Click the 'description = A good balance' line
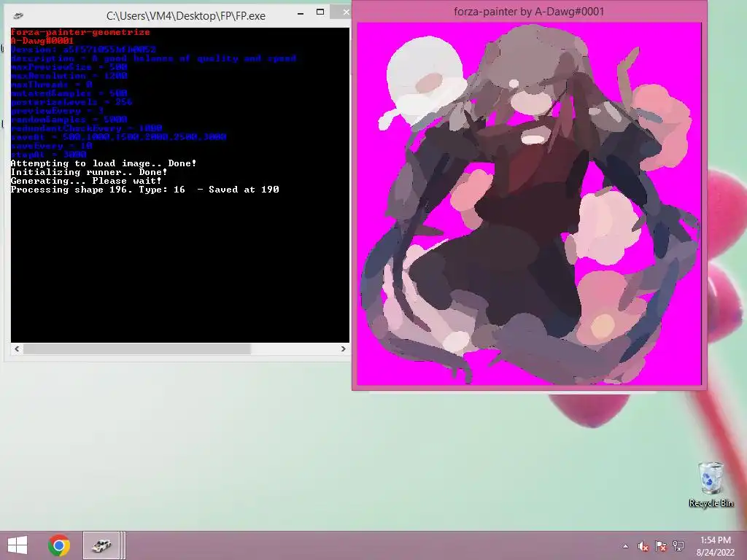 (x=153, y=58)
